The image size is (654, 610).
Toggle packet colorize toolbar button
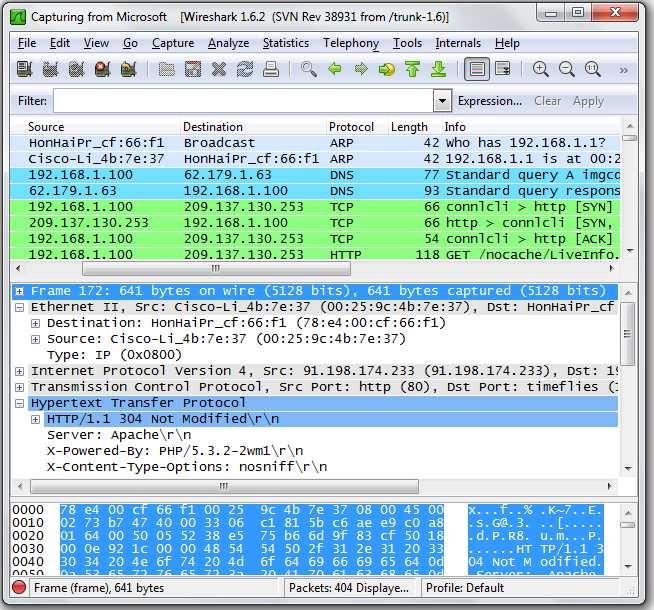[x=477, y=69]
